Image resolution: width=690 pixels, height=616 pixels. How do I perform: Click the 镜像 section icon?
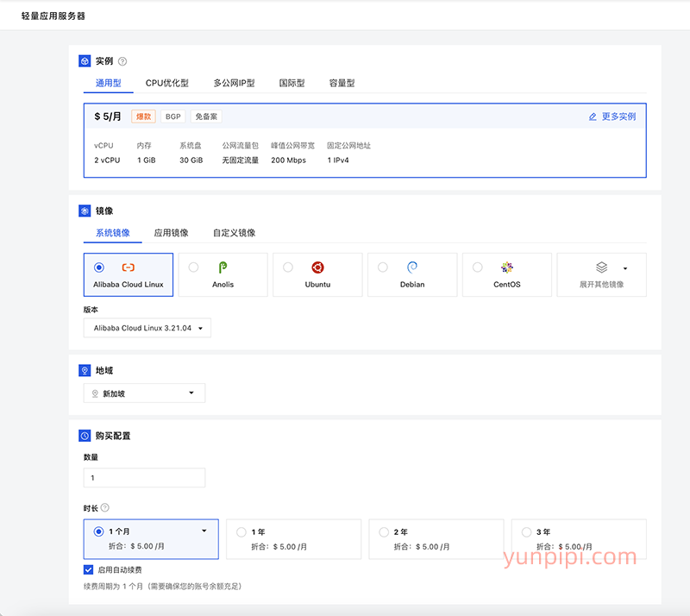[x=85, y=210]
